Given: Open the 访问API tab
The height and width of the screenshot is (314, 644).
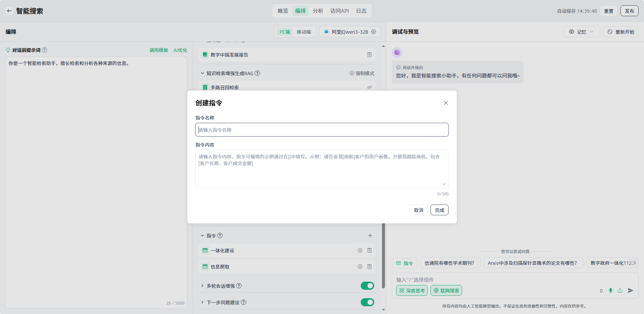Looking at the screenshot, I should (340, 11).
